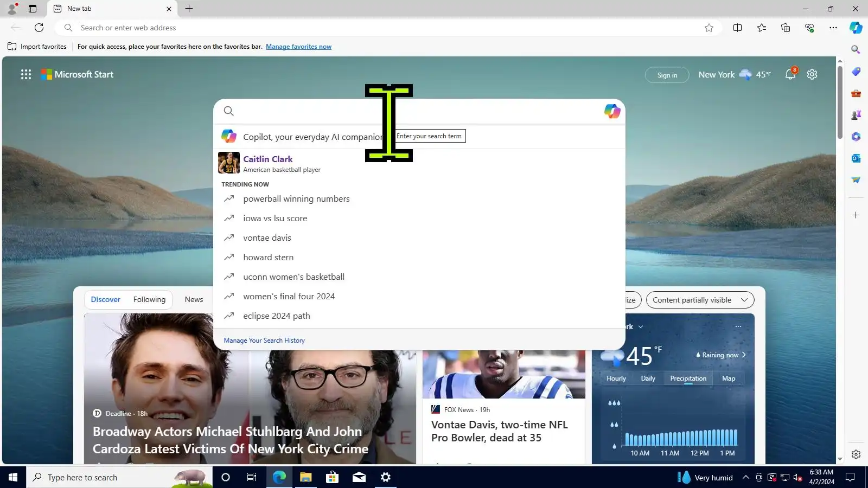Open the New York 45°F weather summary
The width and height of the screenshot is (868, 488).
(x=735, y=74)
